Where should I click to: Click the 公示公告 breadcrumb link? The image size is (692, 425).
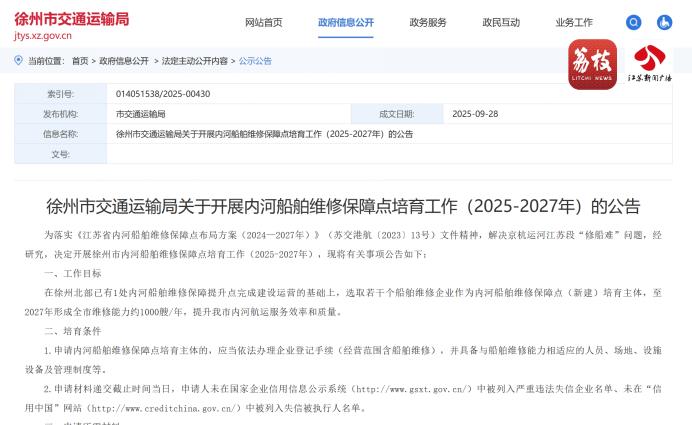pos(255,61)
